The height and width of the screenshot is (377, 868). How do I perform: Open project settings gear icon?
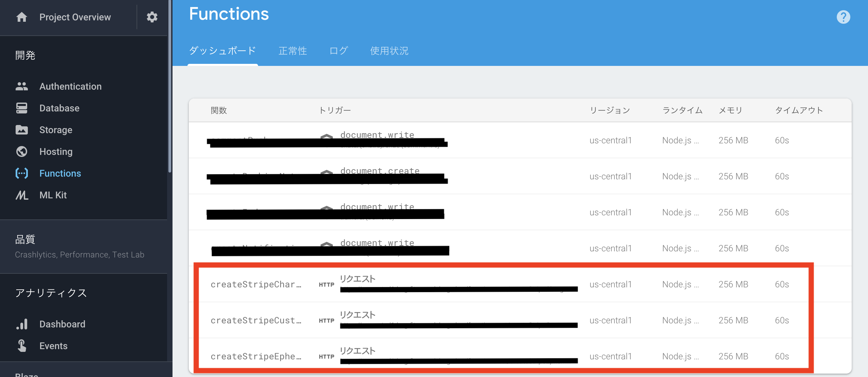(x=152, y=17)
